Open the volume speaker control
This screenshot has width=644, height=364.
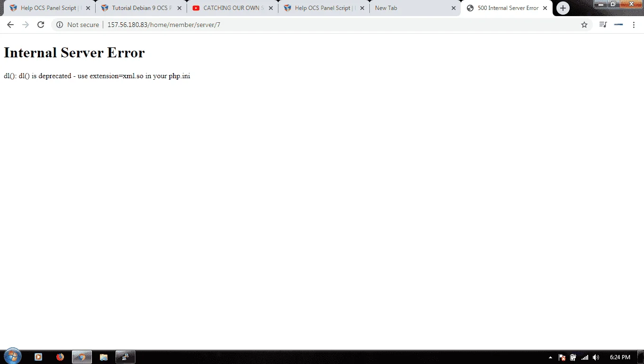point(596,357)
